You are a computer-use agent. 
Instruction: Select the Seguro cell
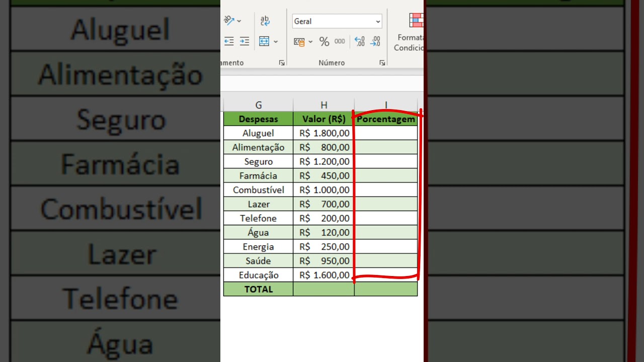pyautogui.click(x=258, y=161)
